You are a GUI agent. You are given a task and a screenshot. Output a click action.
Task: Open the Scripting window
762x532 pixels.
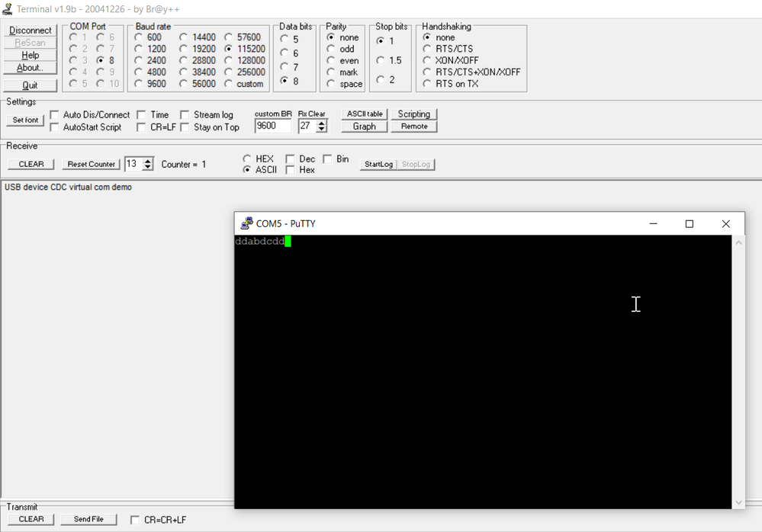tap(414, 113)
